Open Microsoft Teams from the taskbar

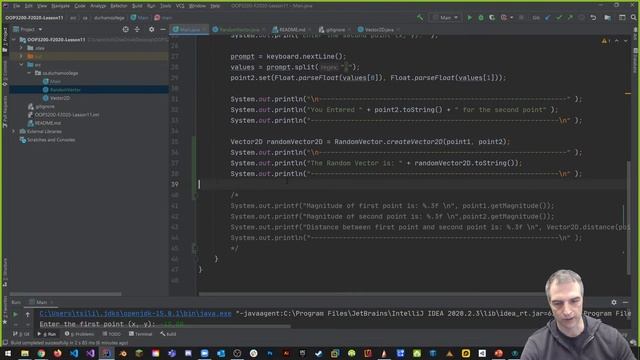pyautogui.click(x=172, y=353)
